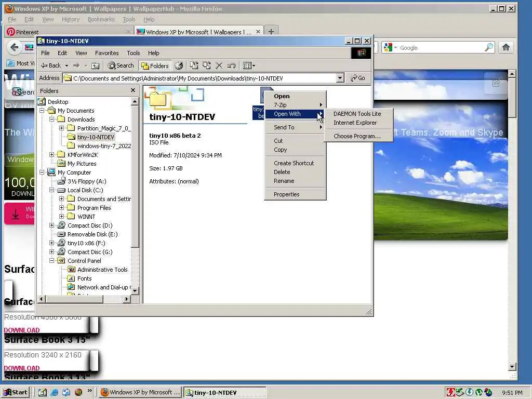Image resolution: width=532 pixels, height=399 pixels.
Task: Open new tab plus button in Firefox
Action: [271, 32]
